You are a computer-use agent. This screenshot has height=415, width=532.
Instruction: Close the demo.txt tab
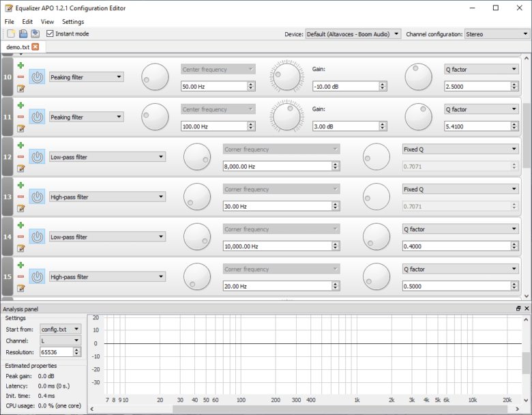35,47
